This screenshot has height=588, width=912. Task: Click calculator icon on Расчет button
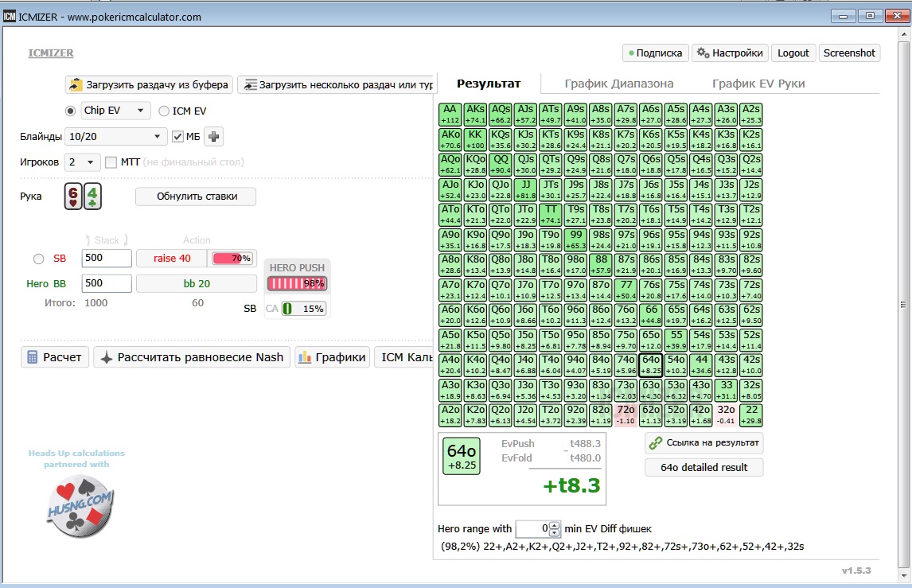[33, 357]
